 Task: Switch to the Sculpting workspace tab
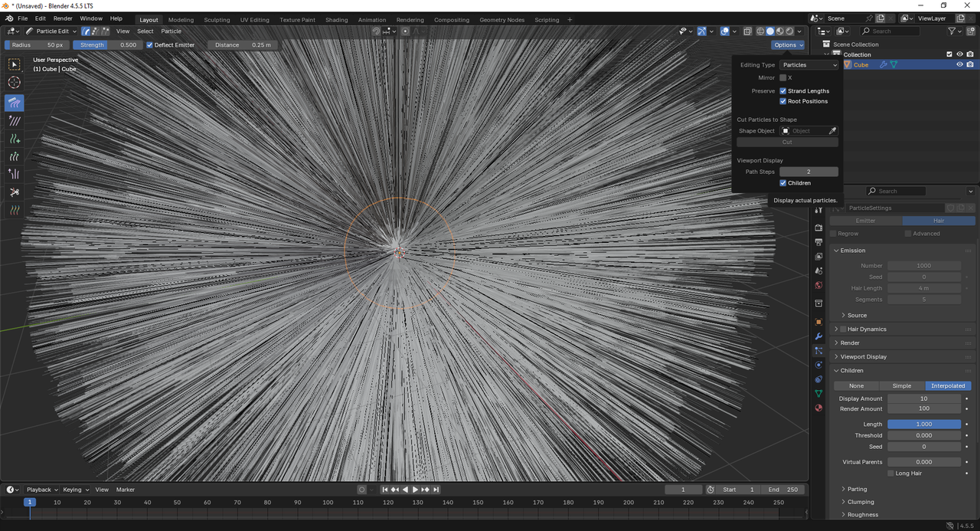pos(217,20)
